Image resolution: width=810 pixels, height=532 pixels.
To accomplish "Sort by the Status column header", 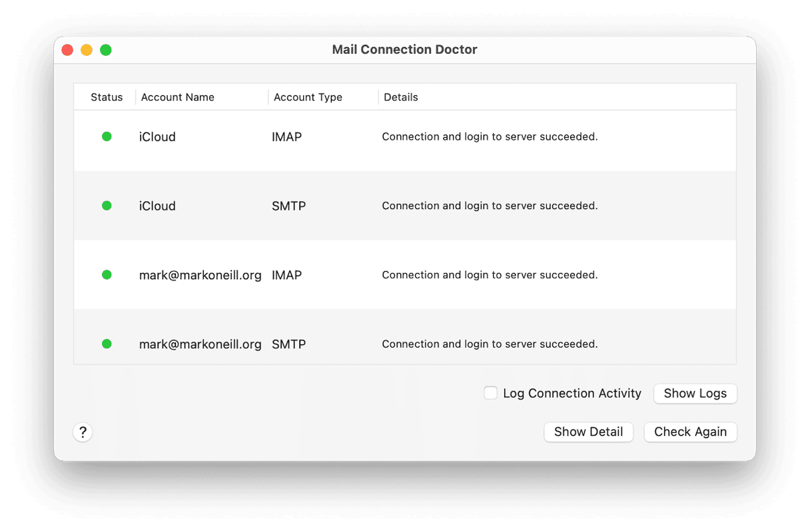I will (107, 97).
